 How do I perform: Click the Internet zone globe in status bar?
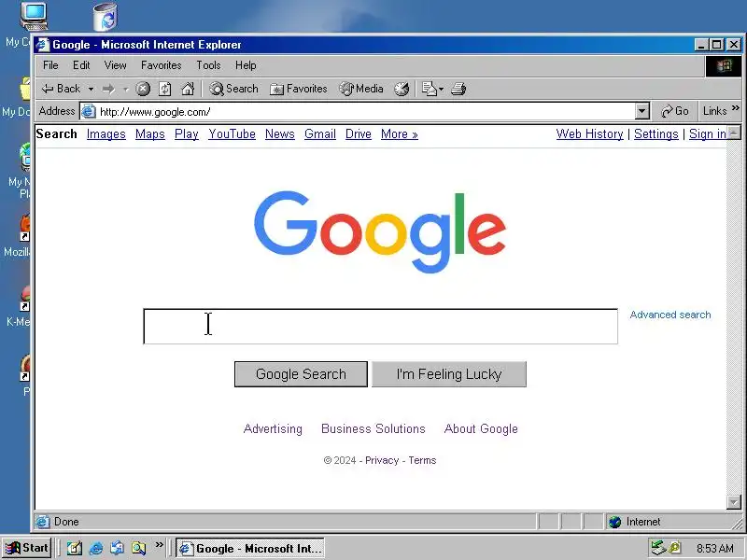[615, 522]
